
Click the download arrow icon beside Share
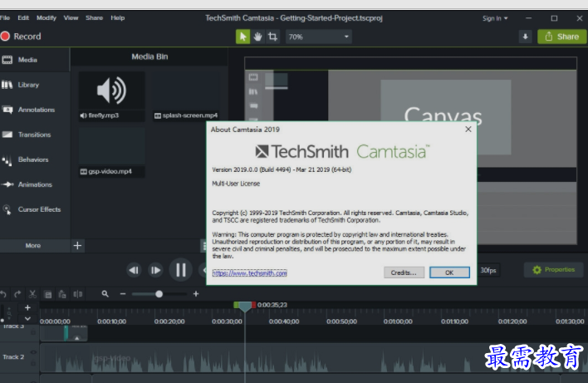(x=526, y=37)
